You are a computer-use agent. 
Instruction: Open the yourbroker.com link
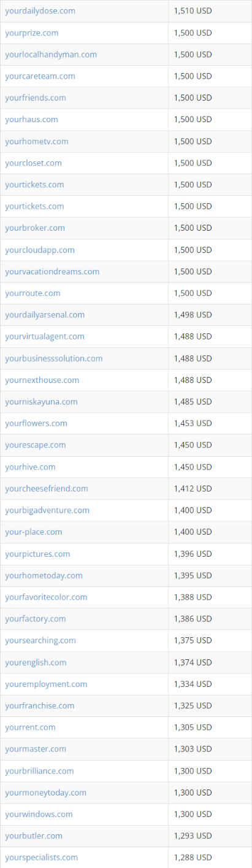point(35,228)
